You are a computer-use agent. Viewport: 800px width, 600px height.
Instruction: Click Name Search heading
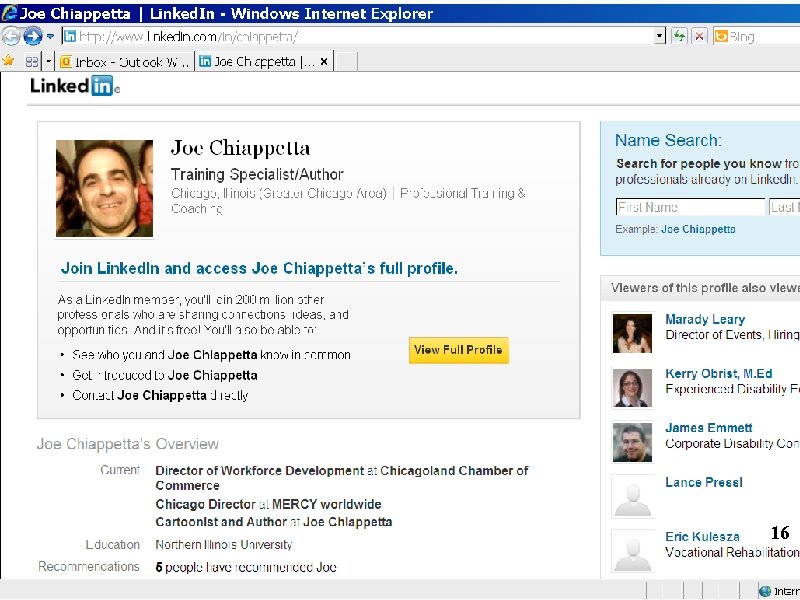pos(668,140)
